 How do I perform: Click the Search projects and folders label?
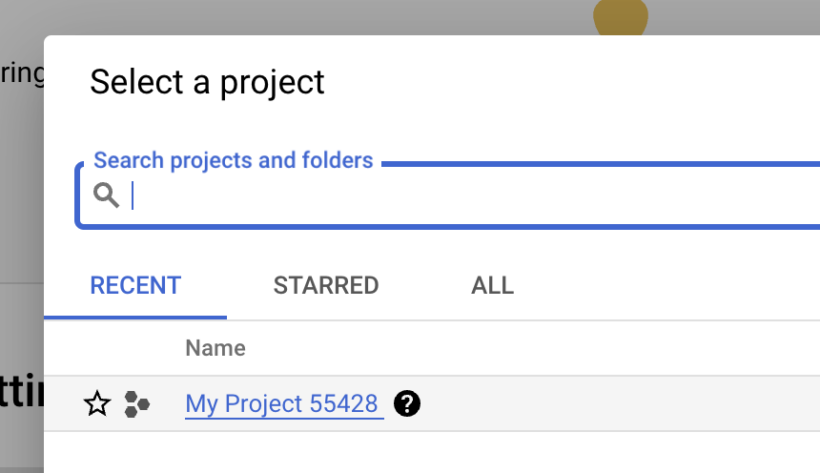tap(233, 160)
